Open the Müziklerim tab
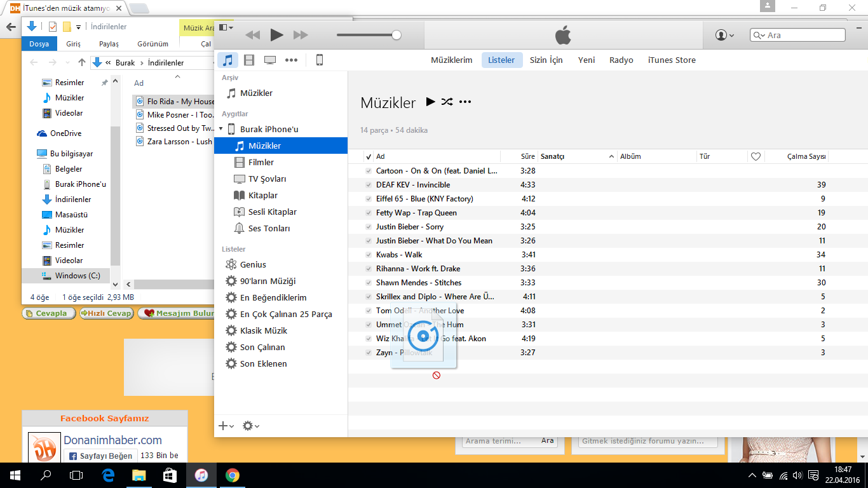The image size is (868, 488). pyautogui.click(x=452, y=60)
